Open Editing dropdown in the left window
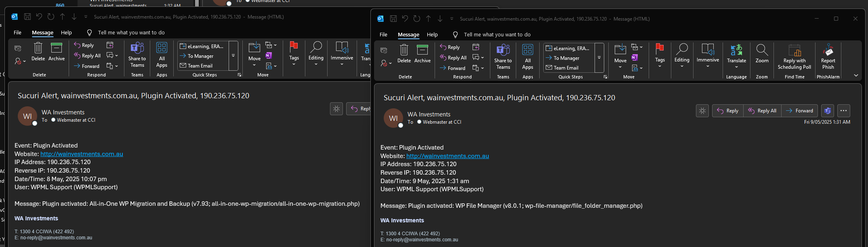 coord(316,54)
